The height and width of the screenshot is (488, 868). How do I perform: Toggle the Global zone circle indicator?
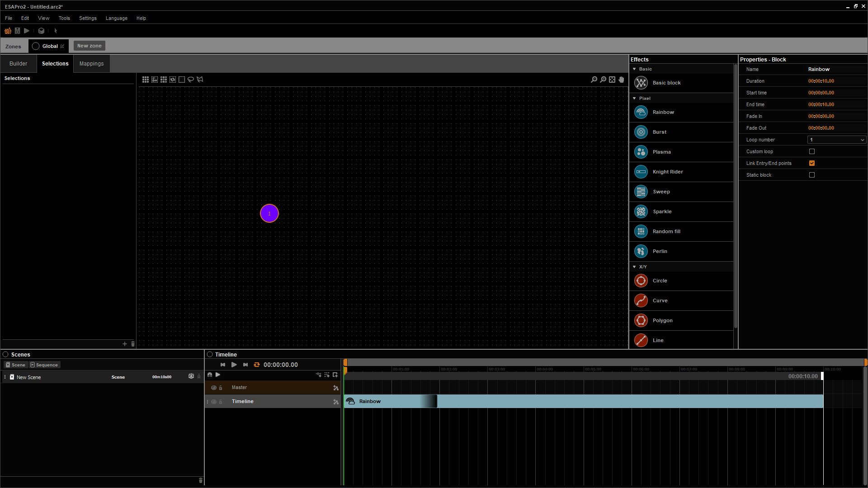tap(36, 46)
